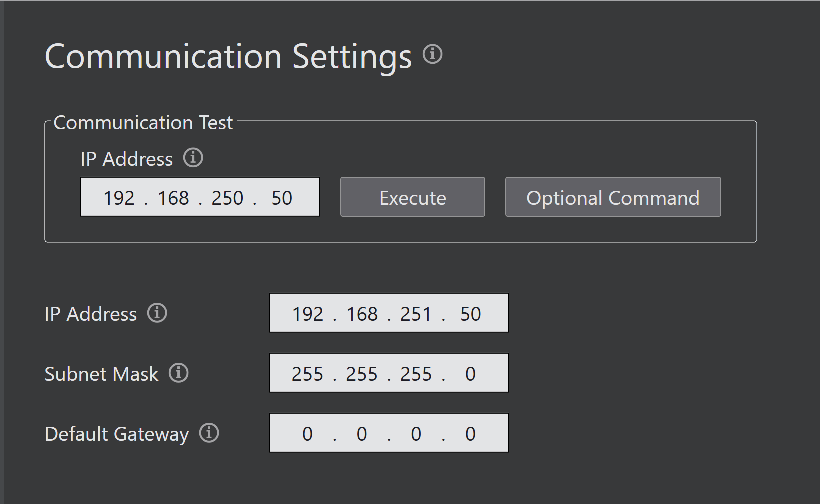Screen dimensions: 820x504
Task: Select the final 0 octet of Subnet Mask
Action: 470,374
